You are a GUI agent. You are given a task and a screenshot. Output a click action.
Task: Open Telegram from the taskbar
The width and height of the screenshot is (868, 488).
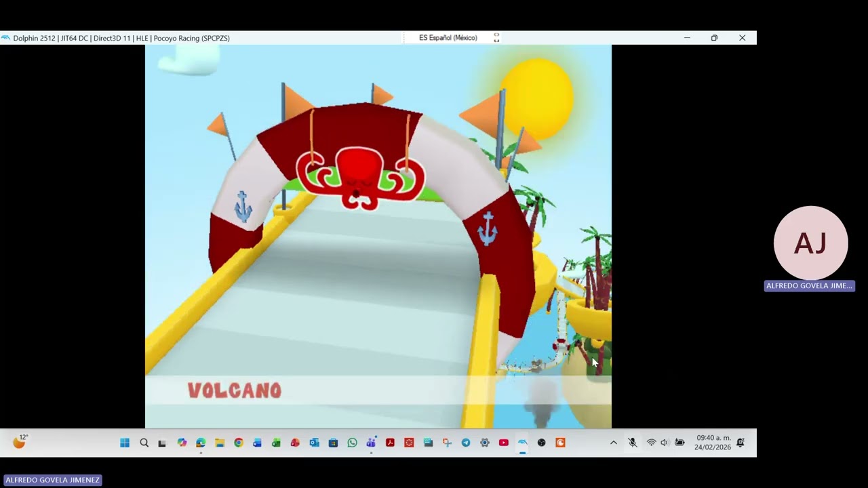466,443
